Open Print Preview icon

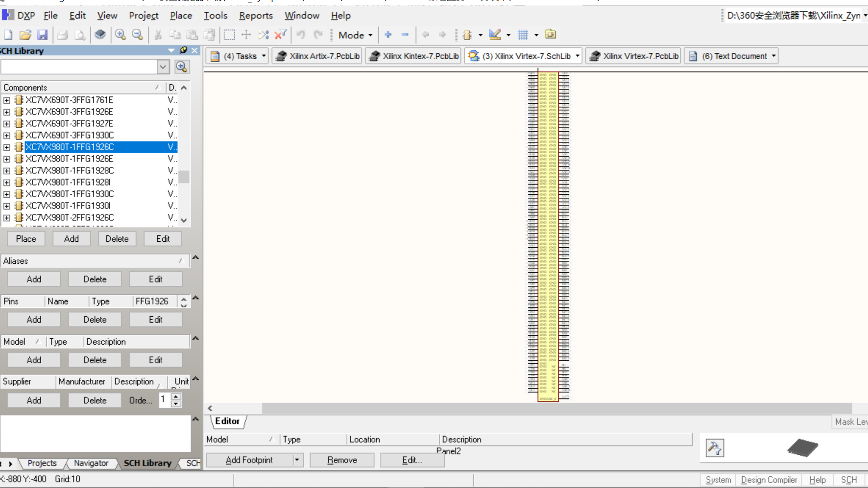tap(80, 35)
